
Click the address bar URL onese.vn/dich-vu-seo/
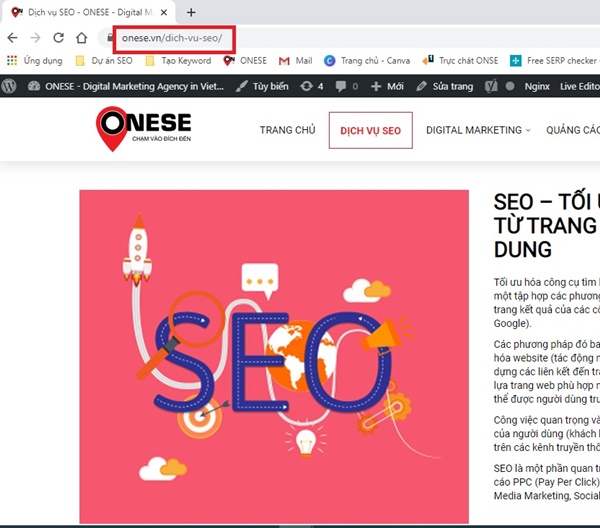point(172,38)
